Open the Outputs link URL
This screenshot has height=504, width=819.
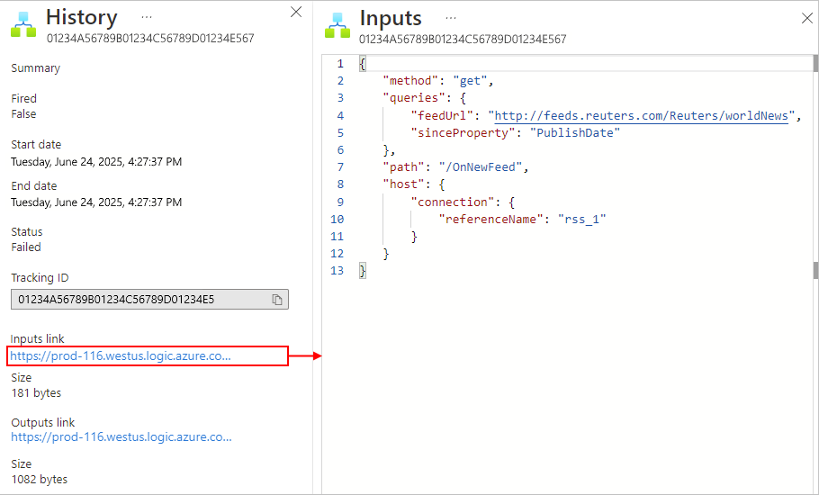[x=121, y=437]
